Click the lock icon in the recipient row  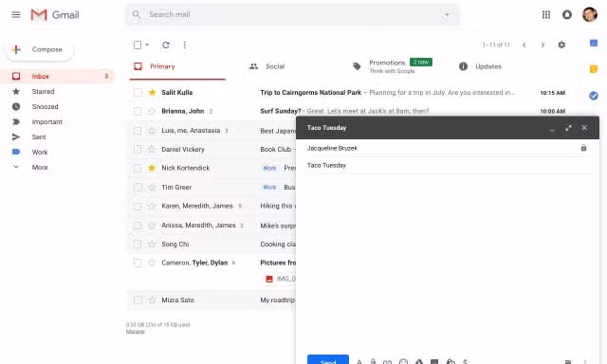[583, 148]
